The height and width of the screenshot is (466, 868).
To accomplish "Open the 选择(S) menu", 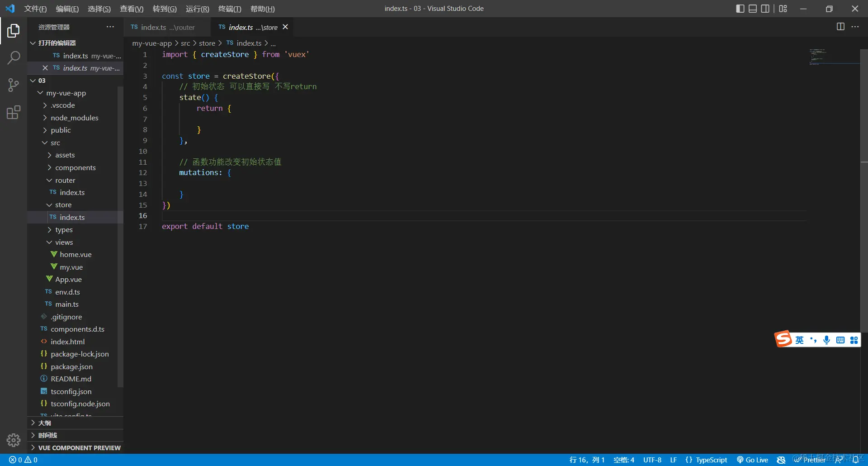I will point(99,9).
